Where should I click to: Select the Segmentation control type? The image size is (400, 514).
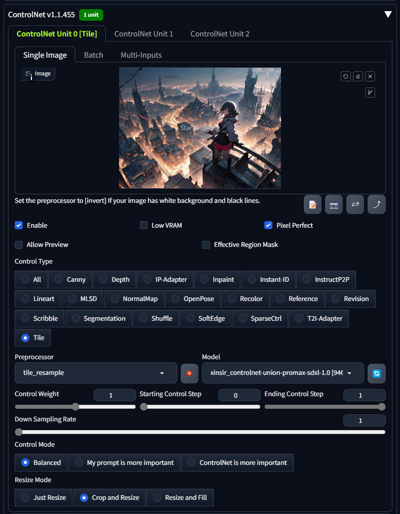[x=99, y=318]
